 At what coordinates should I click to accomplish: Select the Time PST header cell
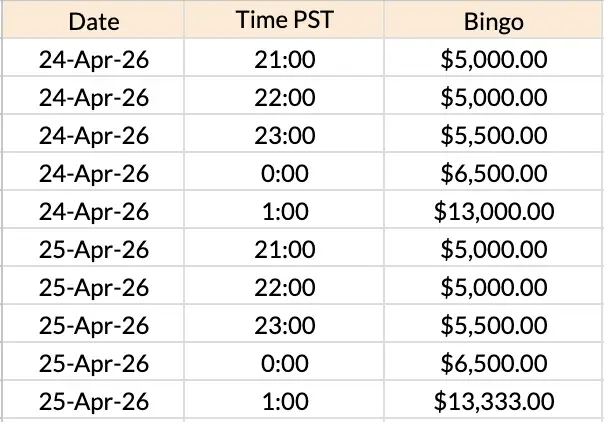(286, 22)
